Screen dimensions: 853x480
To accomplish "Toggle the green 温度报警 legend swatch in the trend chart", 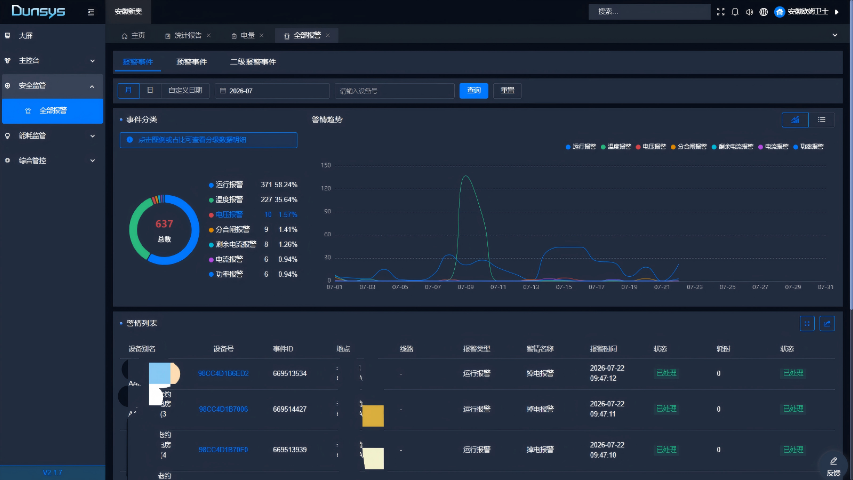I will 603,146.
